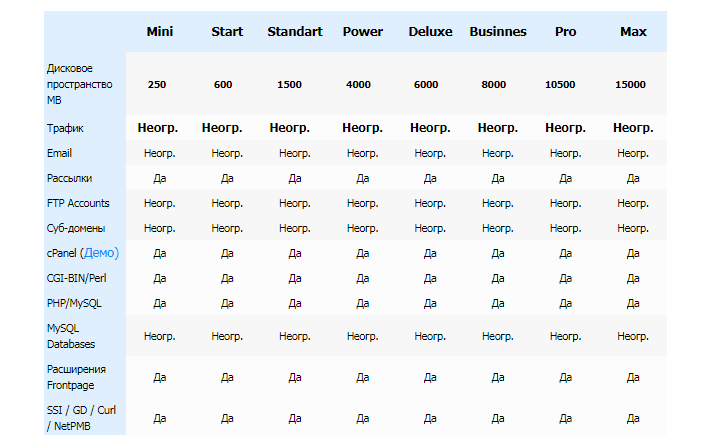Open the cPanel Демо link
This screenshot has width=712, height=435.
coord(102,253)
